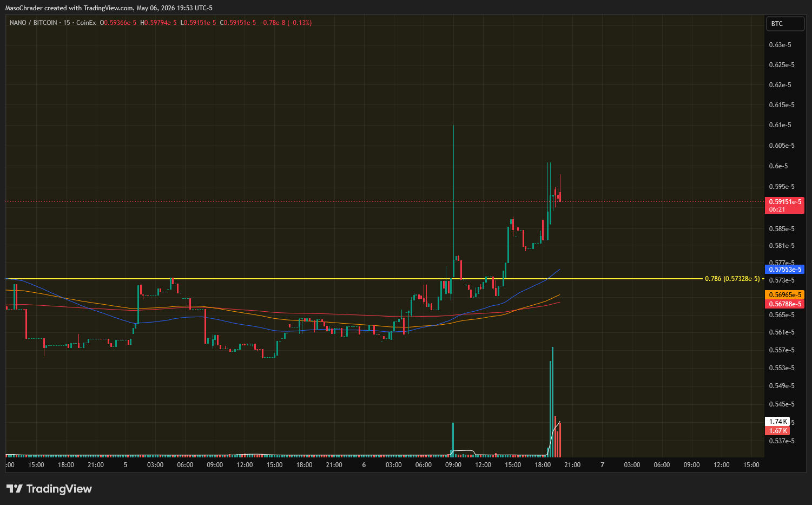This screenshot has height=505, width=812.
Task: Click the High value H0.59794e-5 in legend
Action: (158, 23)
